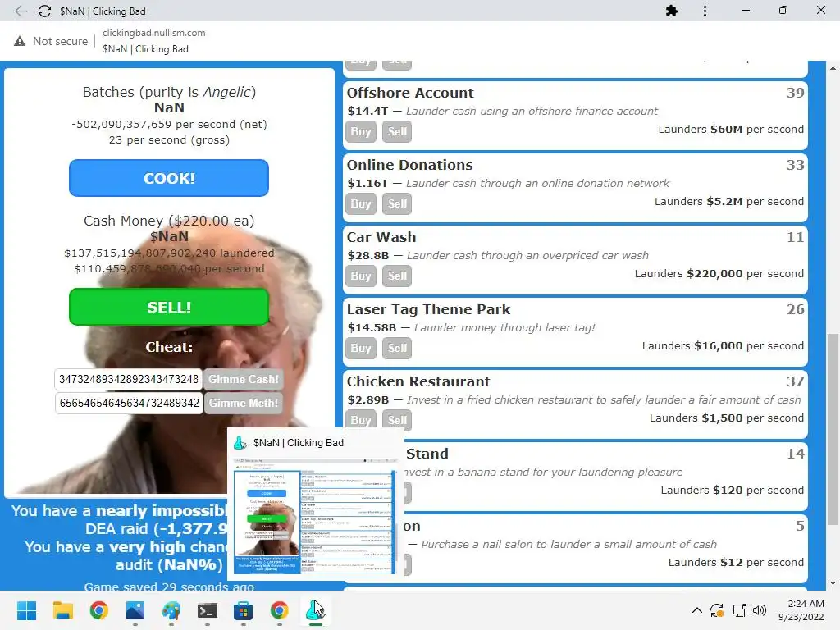Sell a Car Wash
This screenshot has width=840, height=630.
(397, 276)
